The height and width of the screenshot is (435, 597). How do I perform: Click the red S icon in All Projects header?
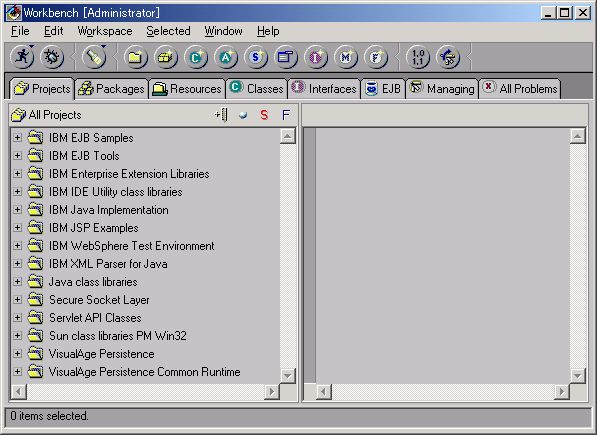[x=264, y=115]
